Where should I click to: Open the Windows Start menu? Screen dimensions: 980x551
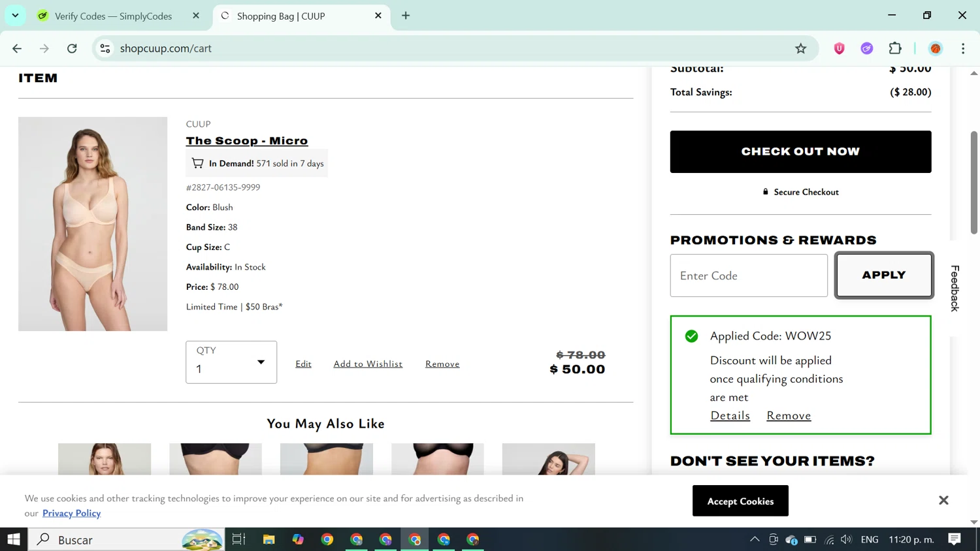click(14, 539)
